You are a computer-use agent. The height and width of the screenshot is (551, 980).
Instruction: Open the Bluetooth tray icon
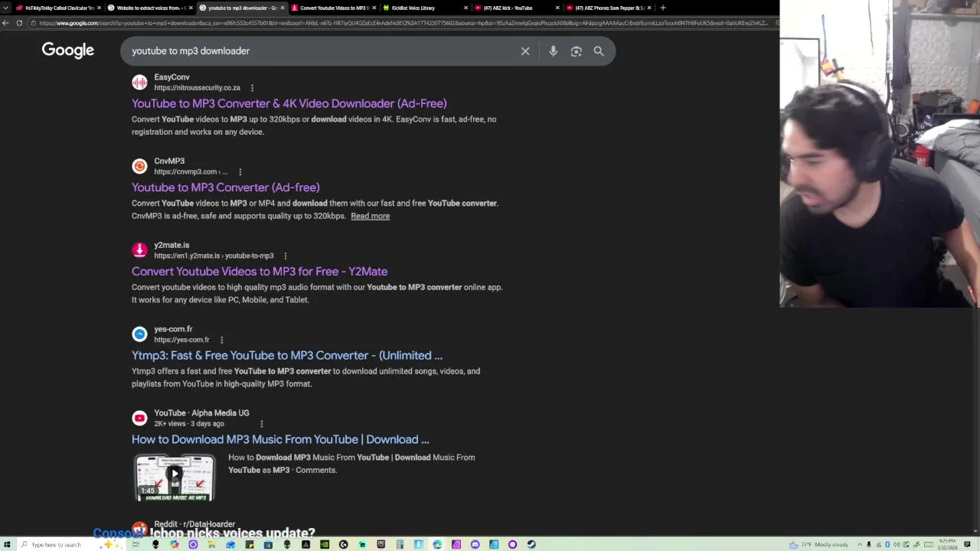(x=887, y=544)
